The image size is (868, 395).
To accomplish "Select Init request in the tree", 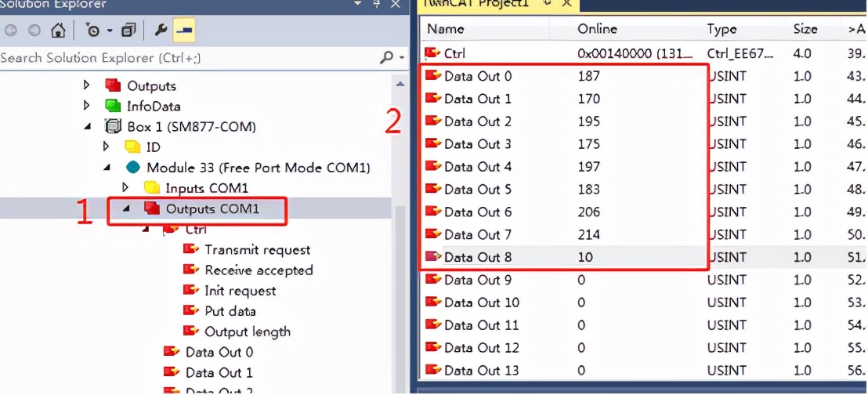I will pyautogui.click(x=240, y=291).
